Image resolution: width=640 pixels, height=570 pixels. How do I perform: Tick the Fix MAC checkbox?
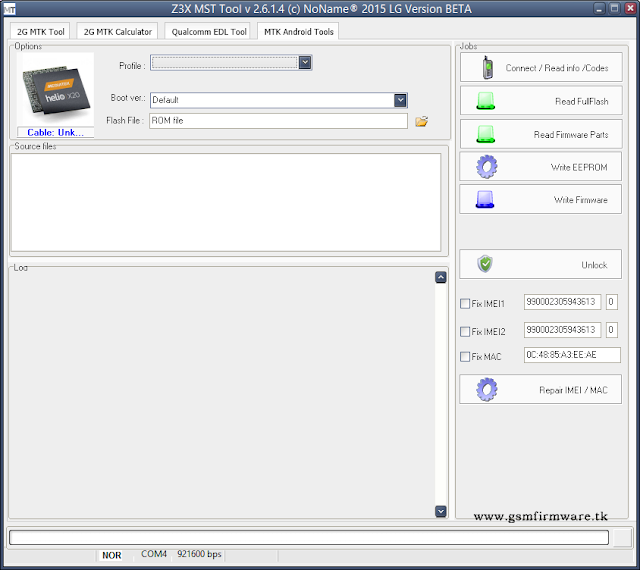465,356
